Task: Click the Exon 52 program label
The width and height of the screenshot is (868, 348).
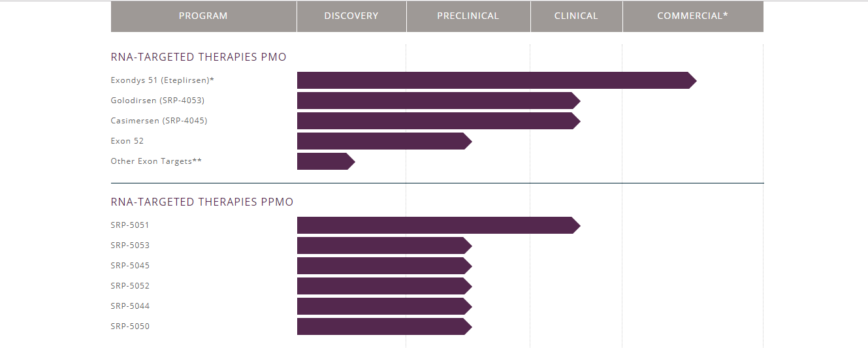Action: pos(127,141)
